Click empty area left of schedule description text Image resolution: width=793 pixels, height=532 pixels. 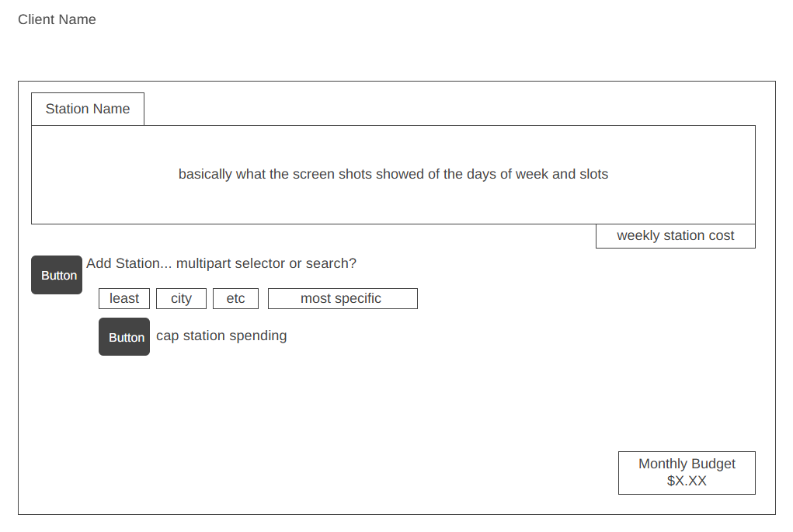(x=101, y=175)
